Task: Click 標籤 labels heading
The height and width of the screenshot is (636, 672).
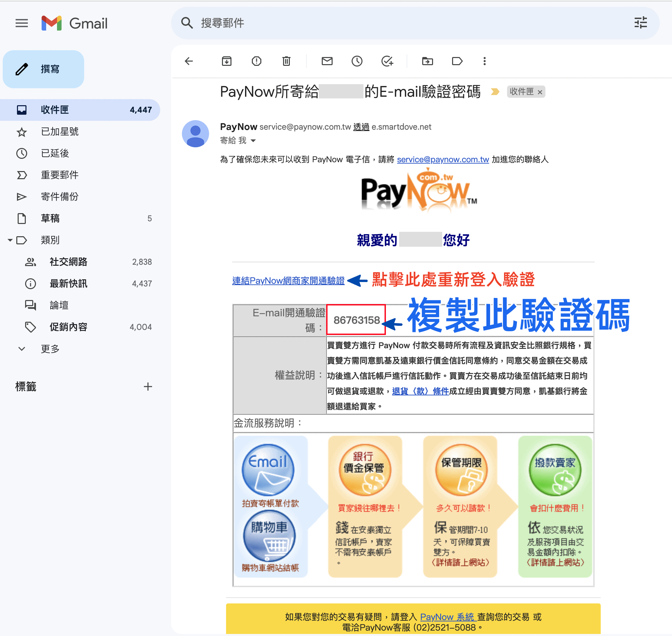Action: coord(26,387)
